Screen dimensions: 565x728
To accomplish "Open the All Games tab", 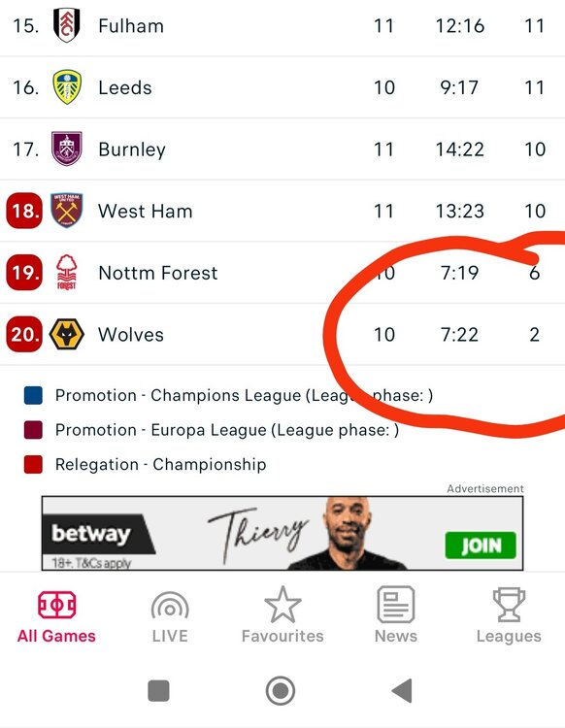I will (x=56, y=617).
